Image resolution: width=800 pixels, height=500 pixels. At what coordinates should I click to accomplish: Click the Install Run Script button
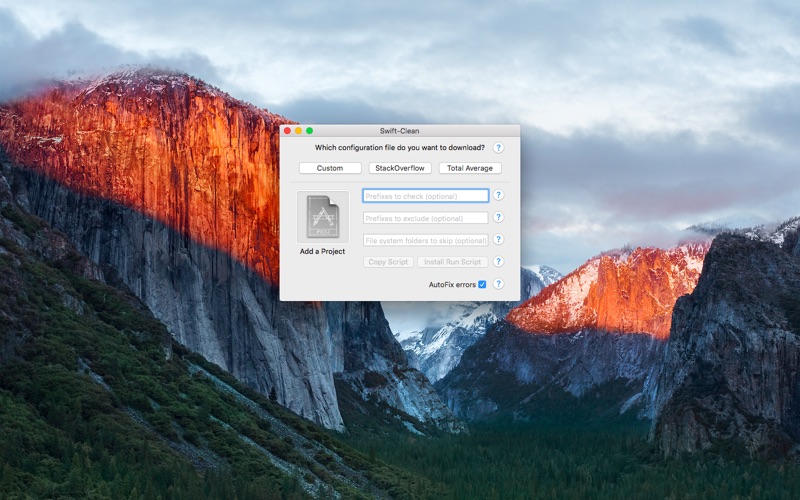(452, 262)
